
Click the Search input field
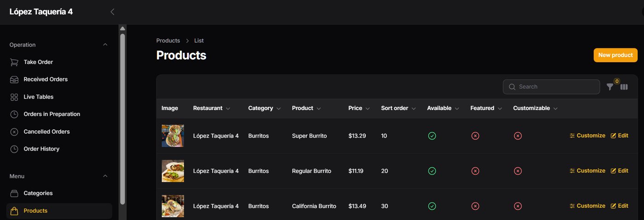(x=552, y=87)
